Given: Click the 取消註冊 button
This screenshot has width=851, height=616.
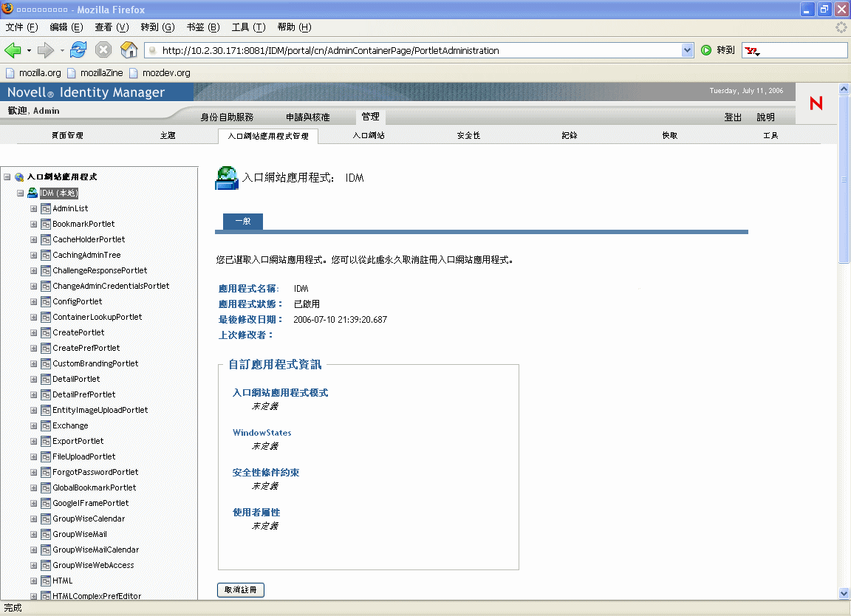Looking at the screenshot, I should [x=240, y=590].
